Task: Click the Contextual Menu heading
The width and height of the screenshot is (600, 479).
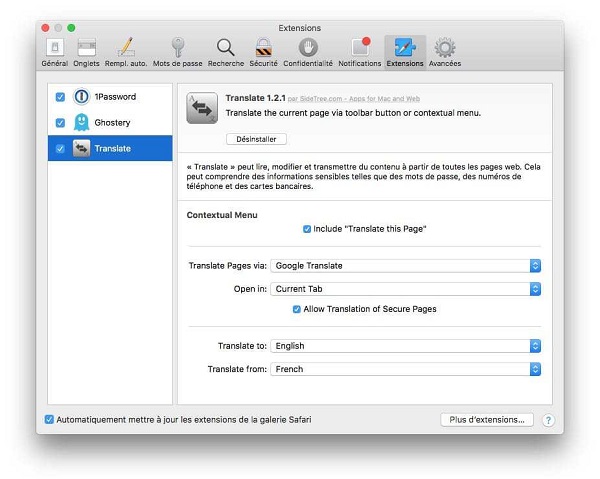Action: pyautogui.click(x=222, y=215)
